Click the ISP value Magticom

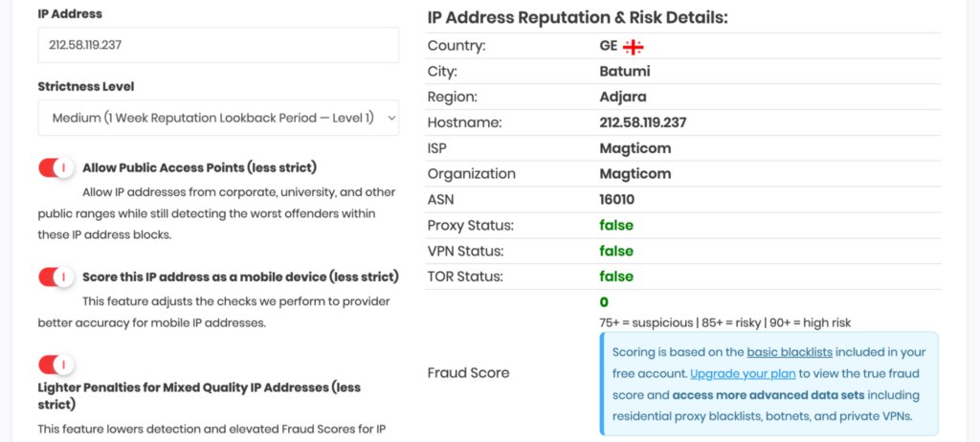click(635, 148)
